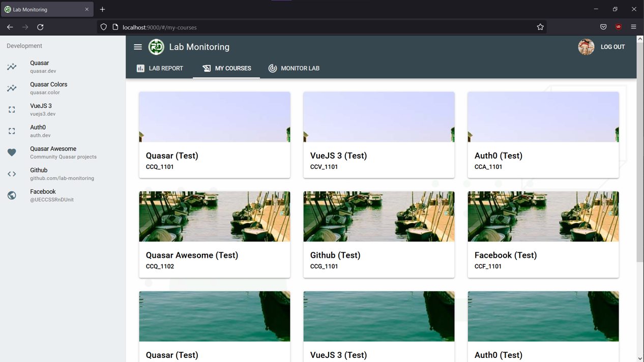
Task: Click the Quasar Colors sidebar icon
Action: tap(12, 88)
